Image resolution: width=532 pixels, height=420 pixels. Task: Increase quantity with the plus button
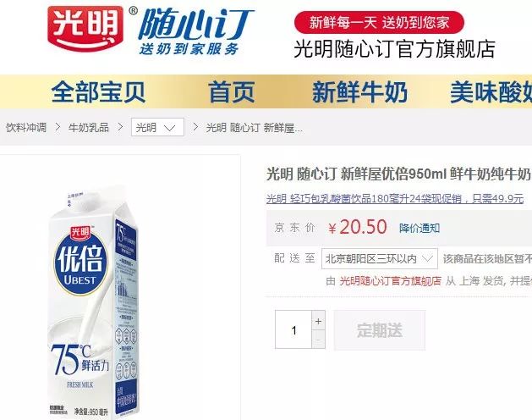318,321
